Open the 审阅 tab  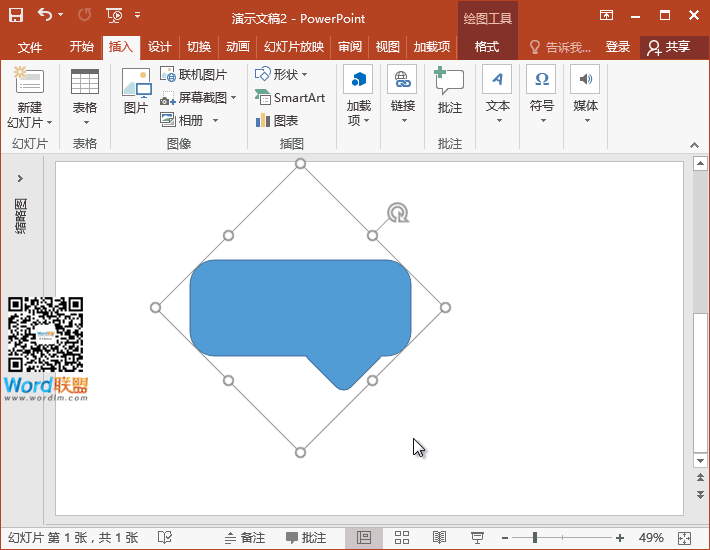(x=350, y=47)
